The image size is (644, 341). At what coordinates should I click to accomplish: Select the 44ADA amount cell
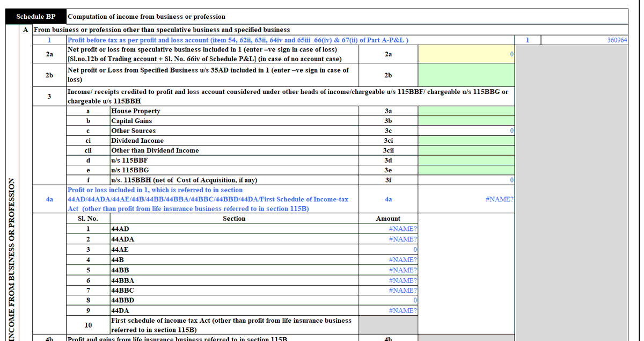tap(388, 239)
